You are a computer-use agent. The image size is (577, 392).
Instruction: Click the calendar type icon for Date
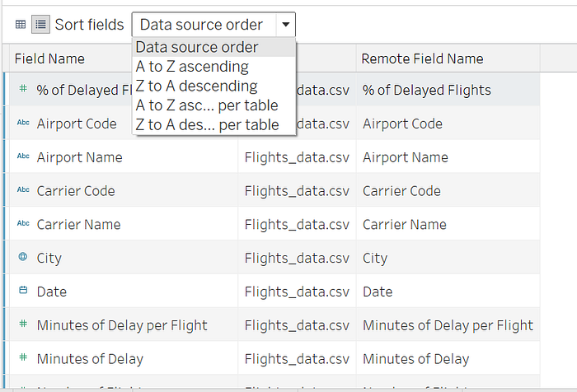[23, 290]
